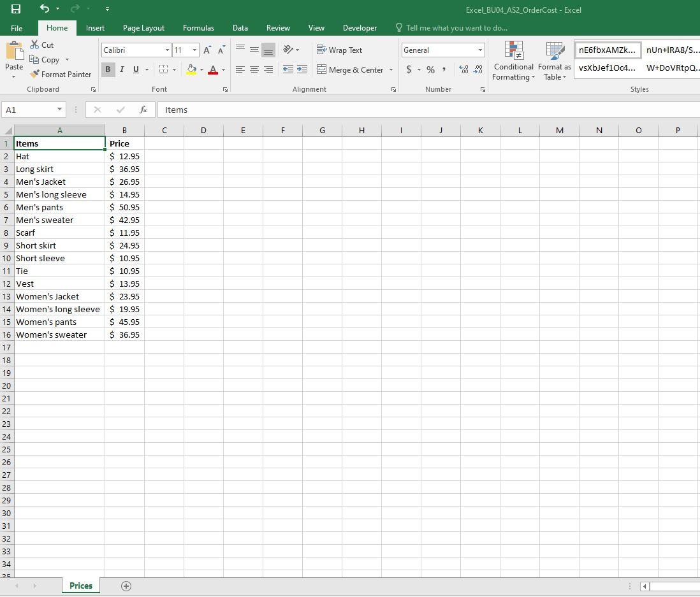Click the Increase Decimal icon
The height and width of the screenshot is (597, 700).
pyautogui.click(x=465, y=69)
